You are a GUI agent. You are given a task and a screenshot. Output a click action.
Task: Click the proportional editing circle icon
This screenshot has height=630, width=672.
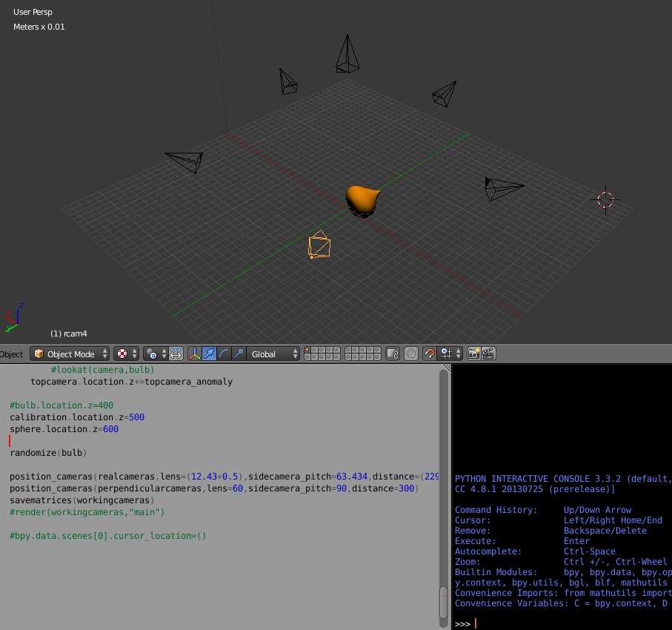pyautogui.click(x=410, y=354)
